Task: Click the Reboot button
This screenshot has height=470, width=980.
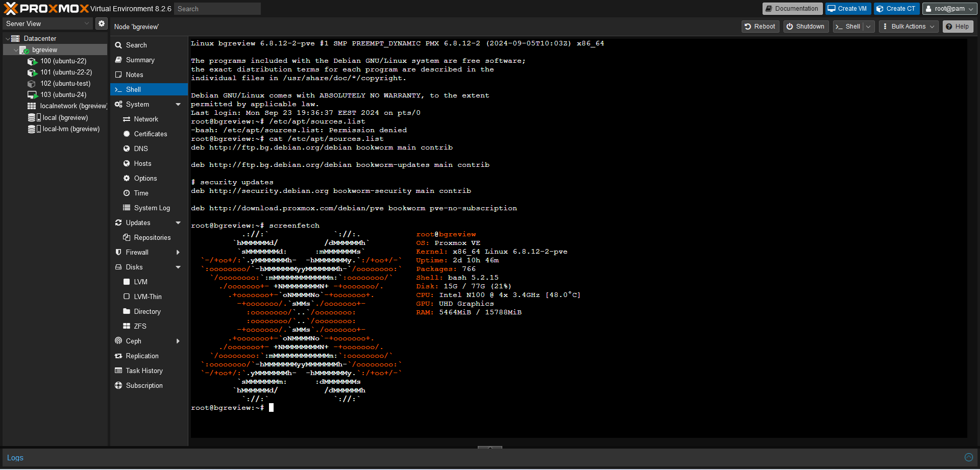Action: point(760,27)
